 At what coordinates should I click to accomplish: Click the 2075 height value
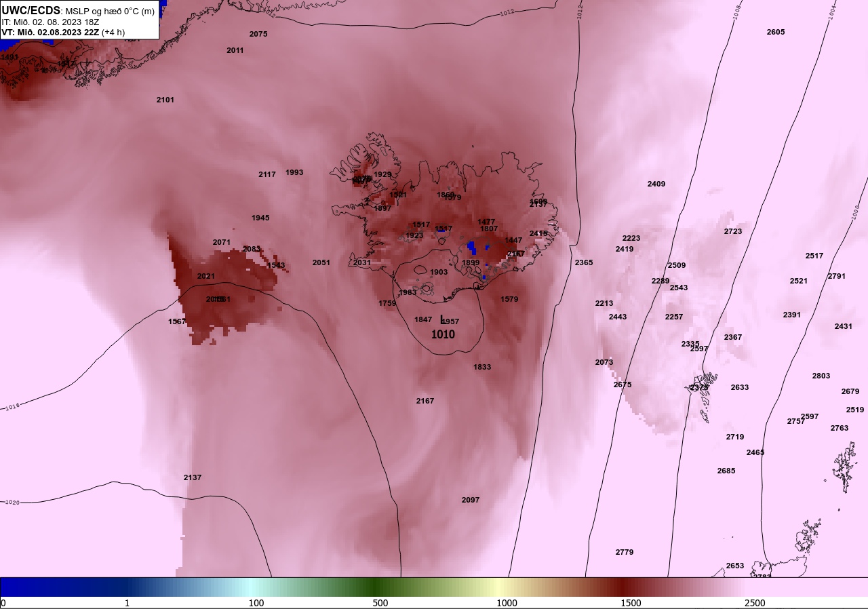258,34
